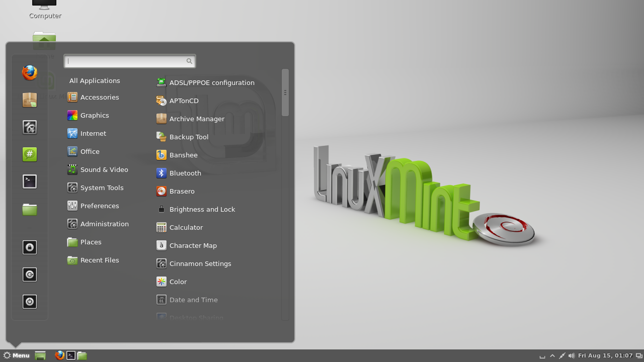Click the Menu button on panel

pos(17,355)
